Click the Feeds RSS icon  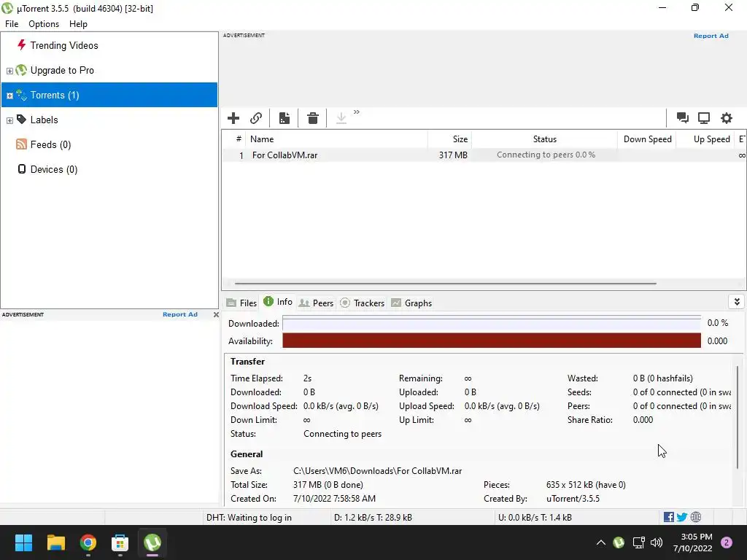(x=21, y=144)
